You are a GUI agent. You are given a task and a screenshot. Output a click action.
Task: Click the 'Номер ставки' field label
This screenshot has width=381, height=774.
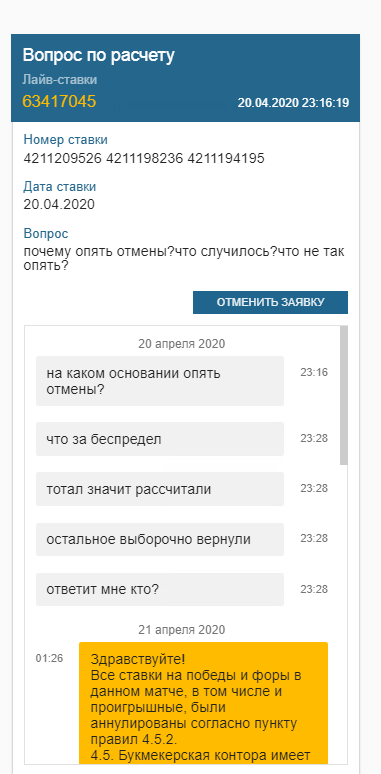tap(66, 140)
